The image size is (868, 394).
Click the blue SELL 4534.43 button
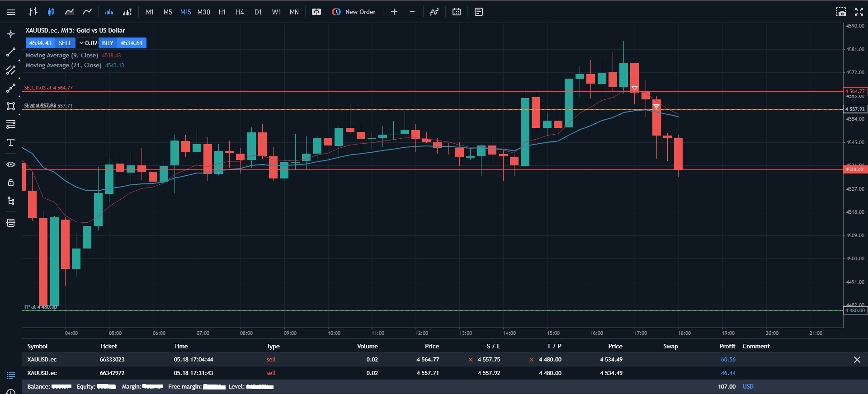click(50, 43)
